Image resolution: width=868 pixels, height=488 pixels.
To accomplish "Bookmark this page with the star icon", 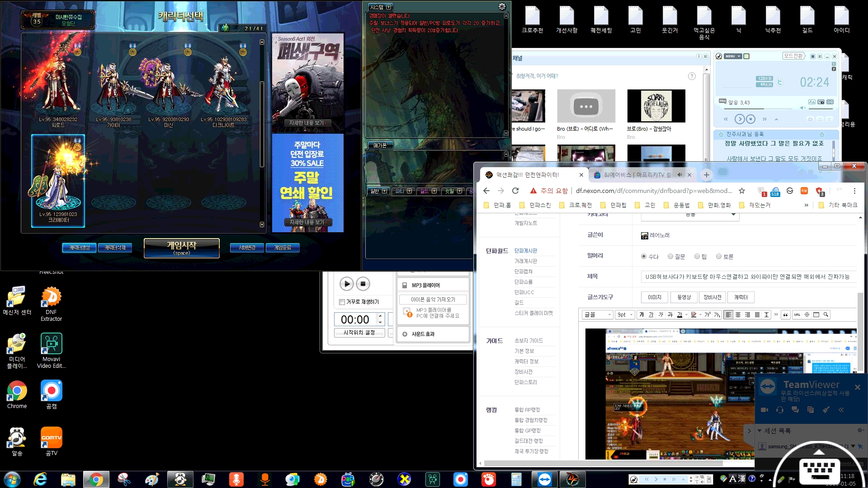I will click(x=742, y=191).
